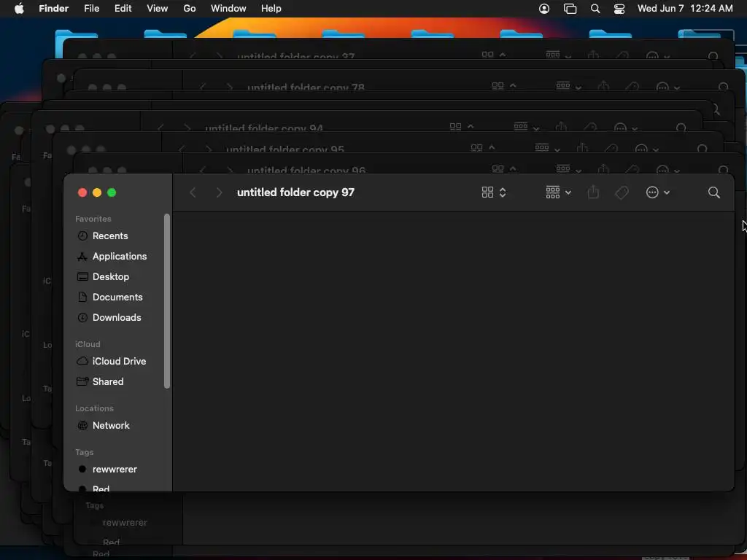Open Control Center in menu bar
The height and width of the screenshot is (560, 747).
(x=619, y=8)
